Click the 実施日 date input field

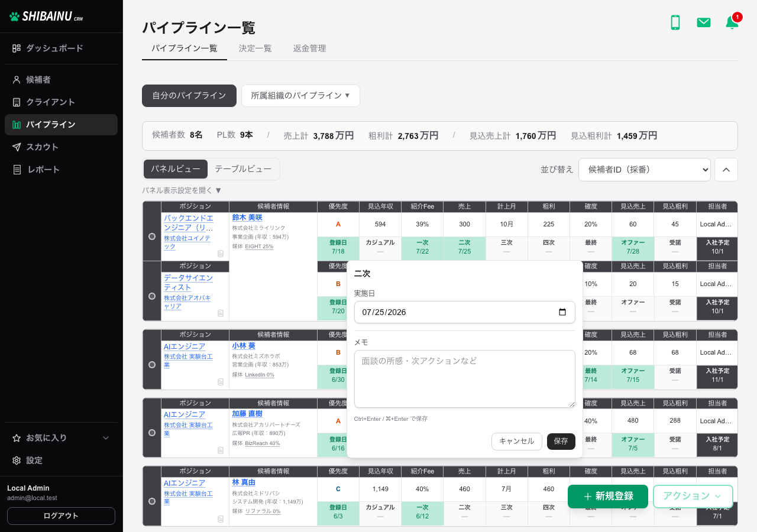(465, 312)
